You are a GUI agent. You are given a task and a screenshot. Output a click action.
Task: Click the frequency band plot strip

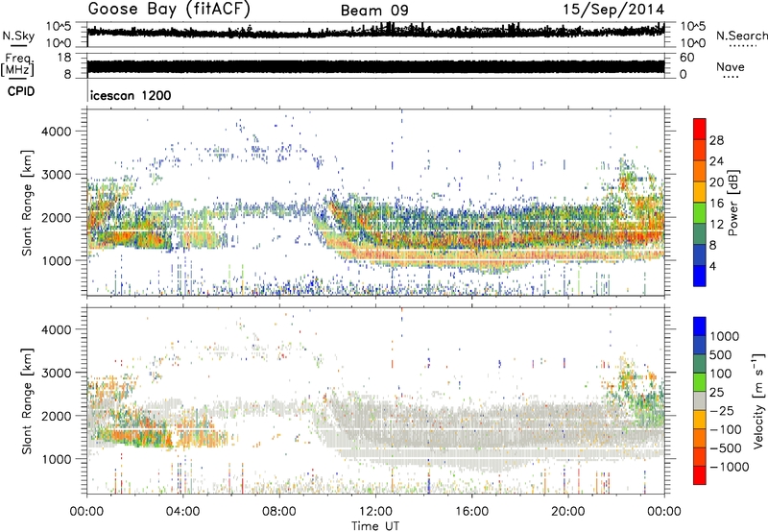pos(375,66)
